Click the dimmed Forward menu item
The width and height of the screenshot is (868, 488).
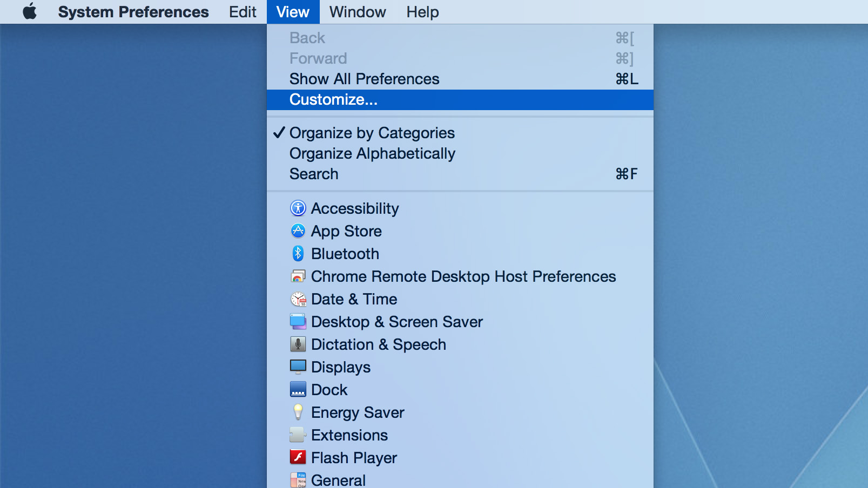(460, 58)
